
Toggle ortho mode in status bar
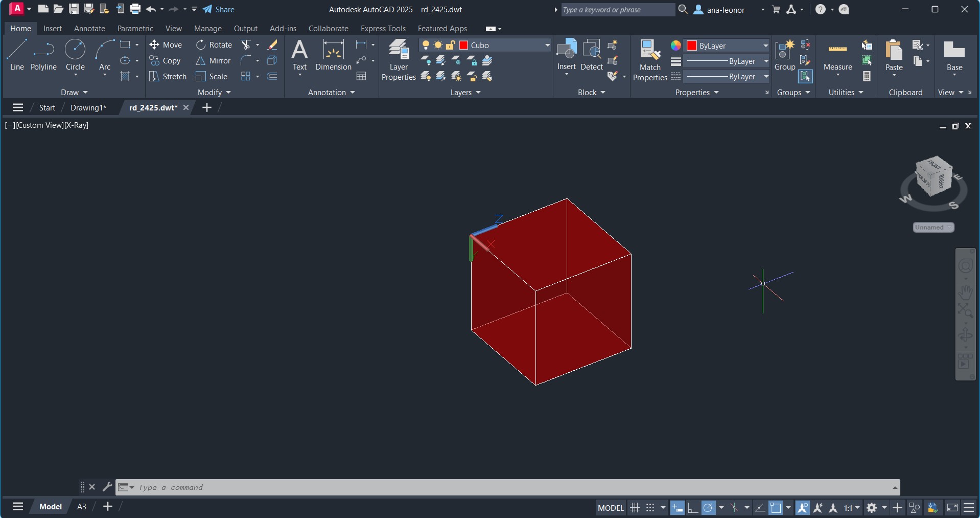pyautogui.click(x=693, y=508)
